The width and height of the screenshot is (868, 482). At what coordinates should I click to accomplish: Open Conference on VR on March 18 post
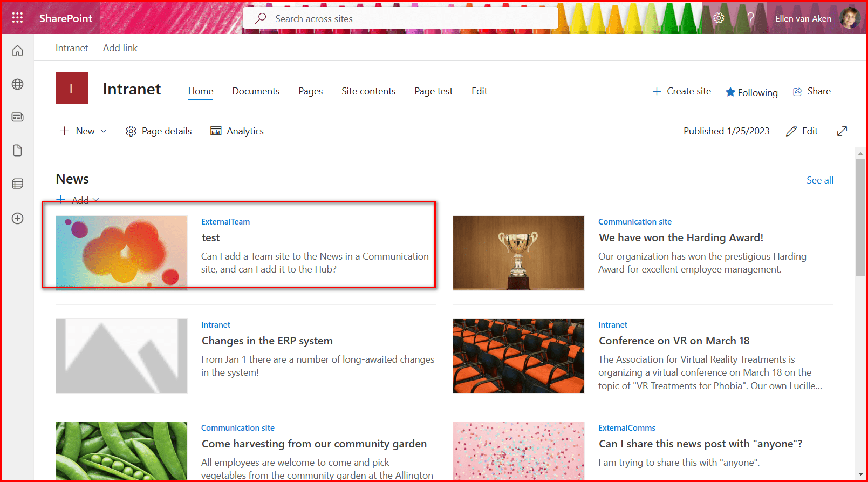(674, 341)
